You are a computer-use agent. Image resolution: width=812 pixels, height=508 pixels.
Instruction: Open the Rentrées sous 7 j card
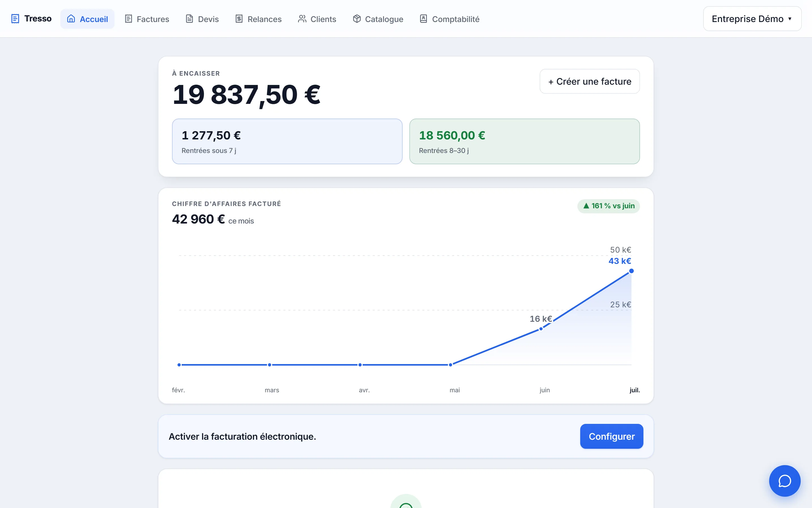tap(287, 141)
